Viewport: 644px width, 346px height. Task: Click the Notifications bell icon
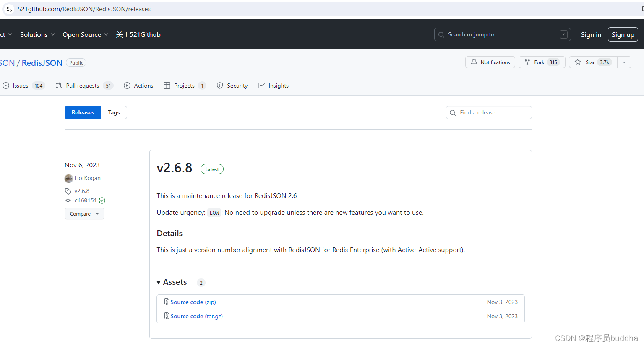pos(474,62)
